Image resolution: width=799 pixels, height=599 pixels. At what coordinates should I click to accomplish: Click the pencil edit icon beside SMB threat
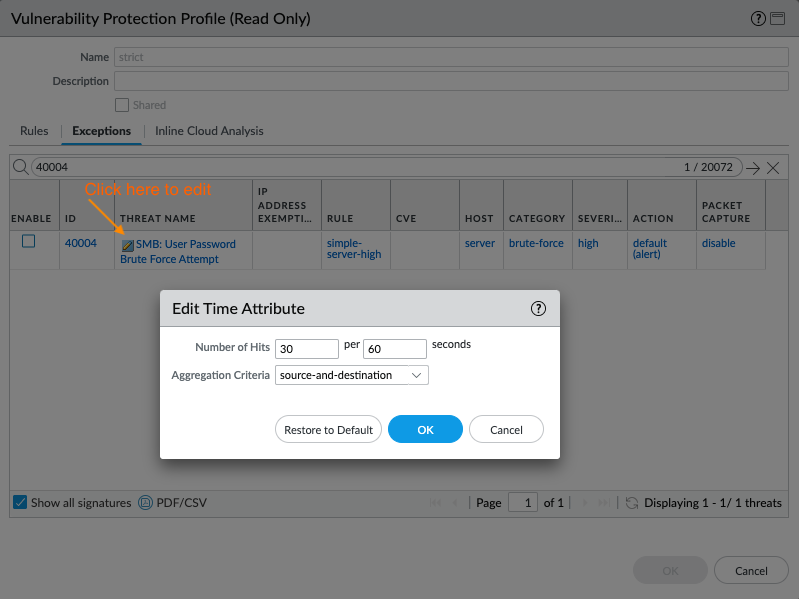tap(127, 245)
